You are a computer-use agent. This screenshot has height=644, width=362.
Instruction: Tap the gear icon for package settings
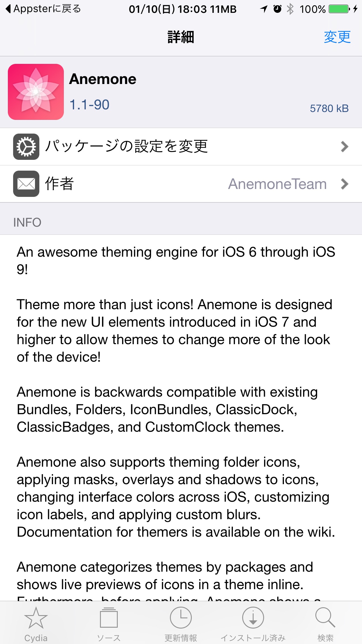click(x=26, y=146)
